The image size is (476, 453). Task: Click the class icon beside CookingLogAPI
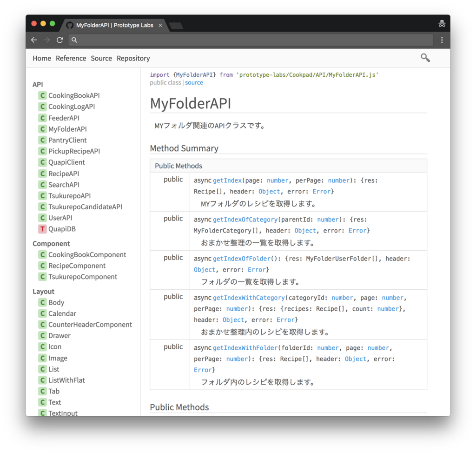click(x=42, y=107)
